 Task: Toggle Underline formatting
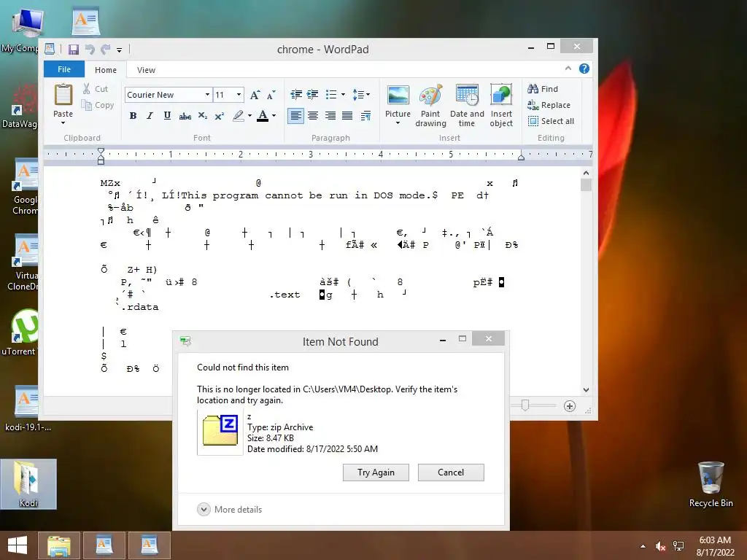tap(167, 116)
